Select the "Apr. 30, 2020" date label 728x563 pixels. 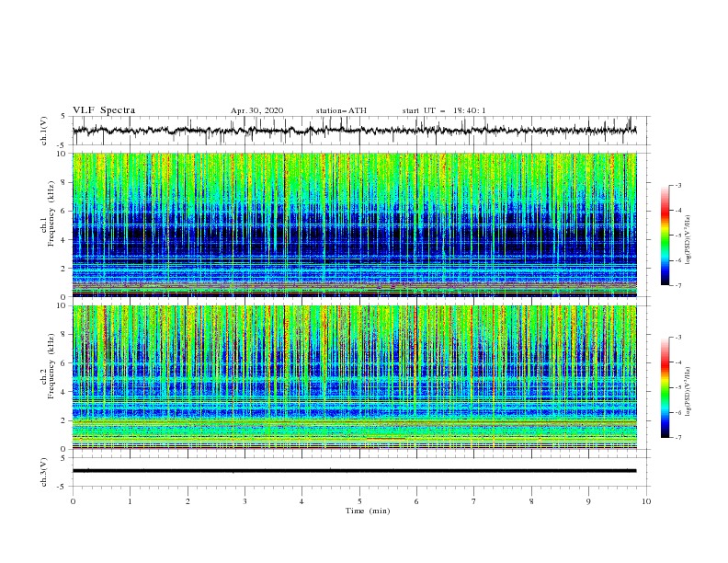tap(256, 110)
